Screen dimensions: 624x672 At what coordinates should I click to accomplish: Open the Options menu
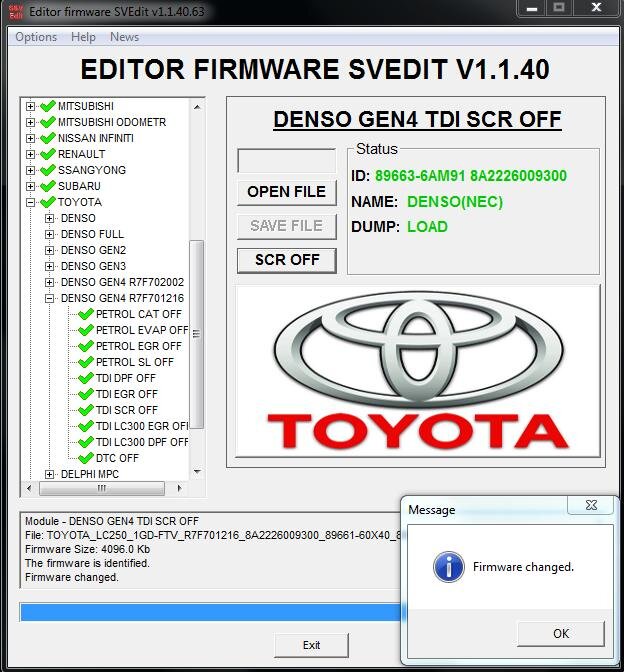[x=36, y=37]
